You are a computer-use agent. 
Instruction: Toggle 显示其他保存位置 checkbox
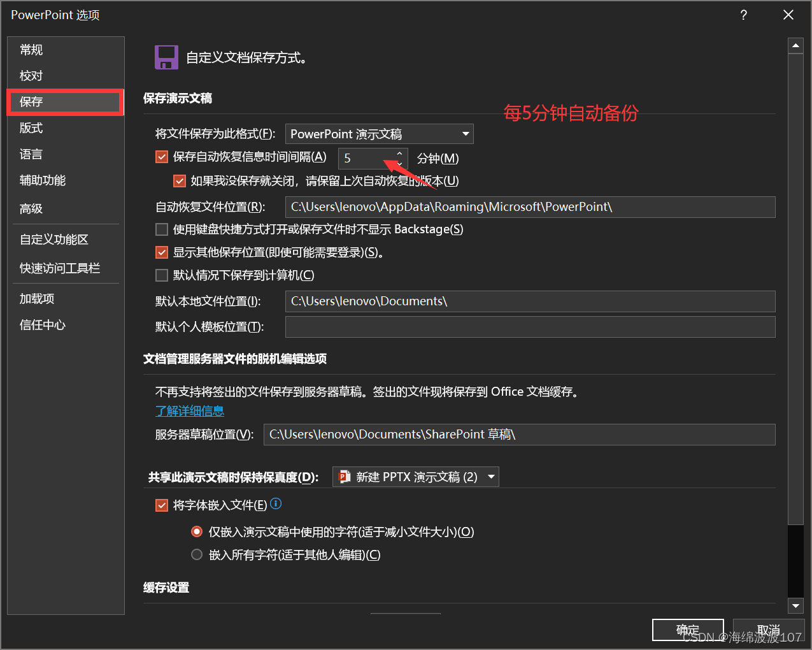[162, 252]
